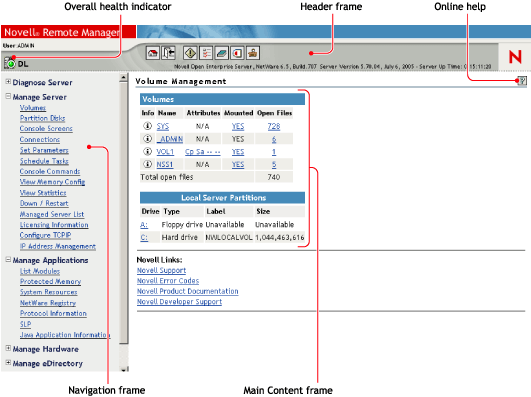
Task: Expand the Manage eDirectory section
Action: tap(8, 362)
